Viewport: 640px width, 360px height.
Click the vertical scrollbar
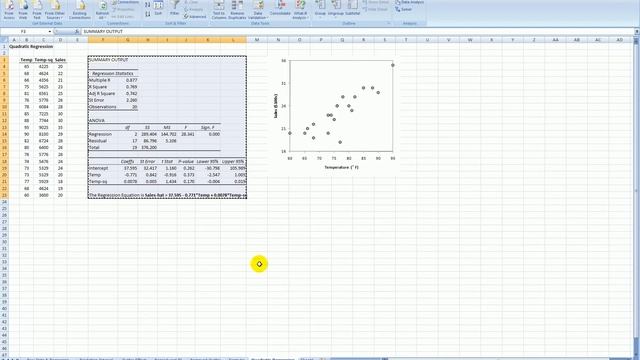click(636, 192)
